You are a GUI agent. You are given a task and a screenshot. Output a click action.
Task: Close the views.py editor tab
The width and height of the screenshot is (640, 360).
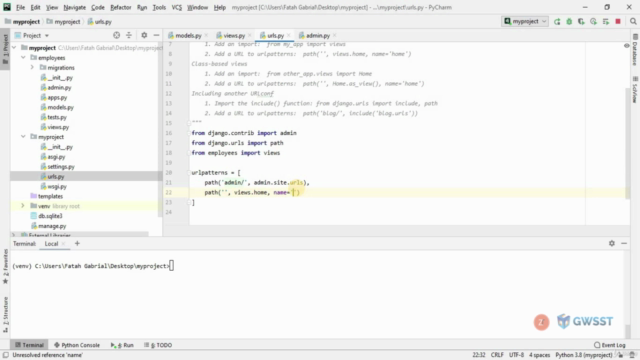(249, 36)
